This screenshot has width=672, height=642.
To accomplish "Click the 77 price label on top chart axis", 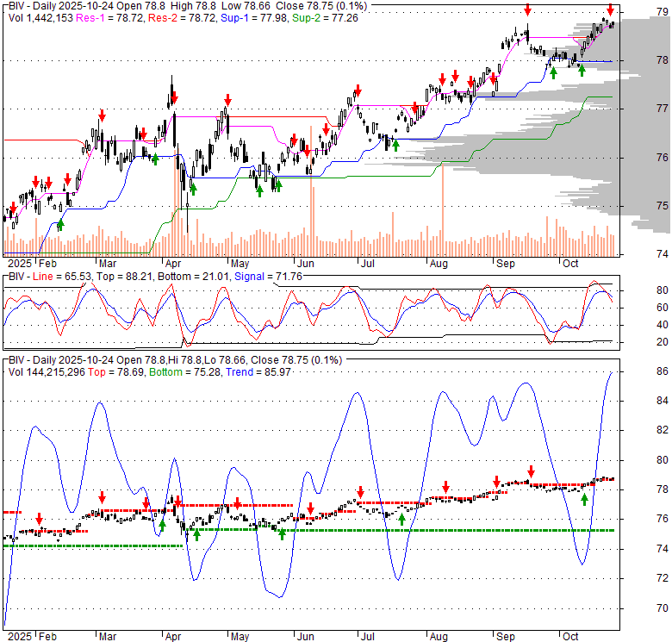I will [x=663, y=109].
